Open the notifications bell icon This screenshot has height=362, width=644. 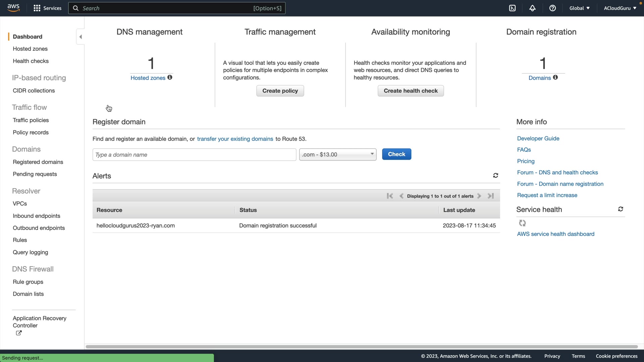(x=532, y=8)
